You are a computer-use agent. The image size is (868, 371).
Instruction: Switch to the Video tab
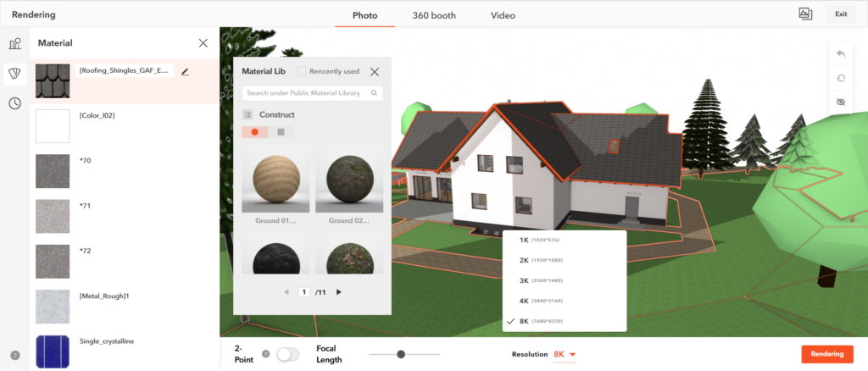point(503,15)
